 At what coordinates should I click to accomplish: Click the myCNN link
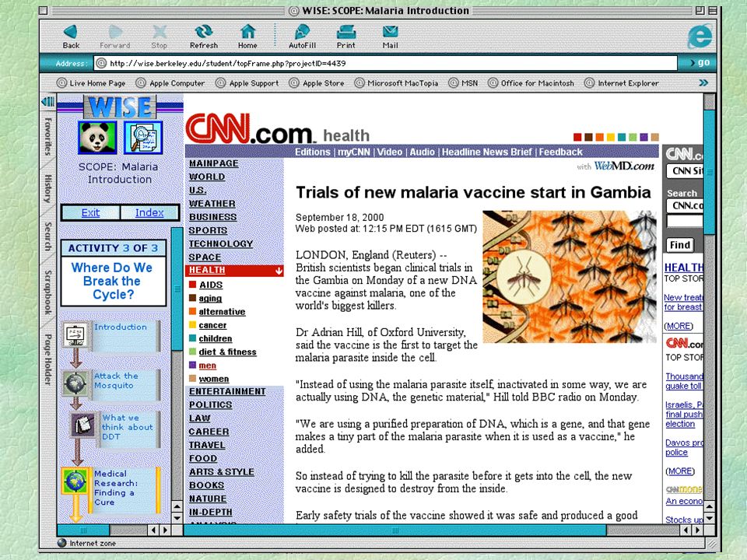(x=353, y=152)
